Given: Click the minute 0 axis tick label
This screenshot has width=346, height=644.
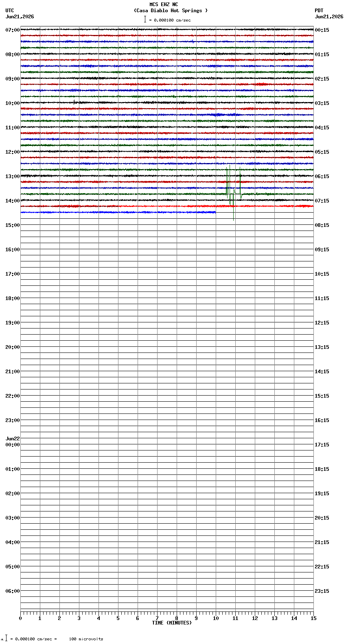Looking at the screenshot, I should [20, 618].
